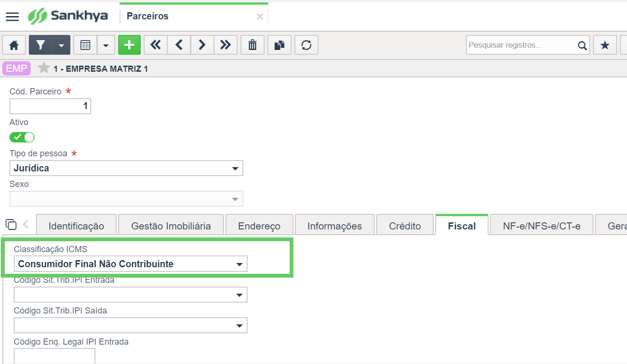Switch to the Gestão Imobiliária tab

click(171, 226)
